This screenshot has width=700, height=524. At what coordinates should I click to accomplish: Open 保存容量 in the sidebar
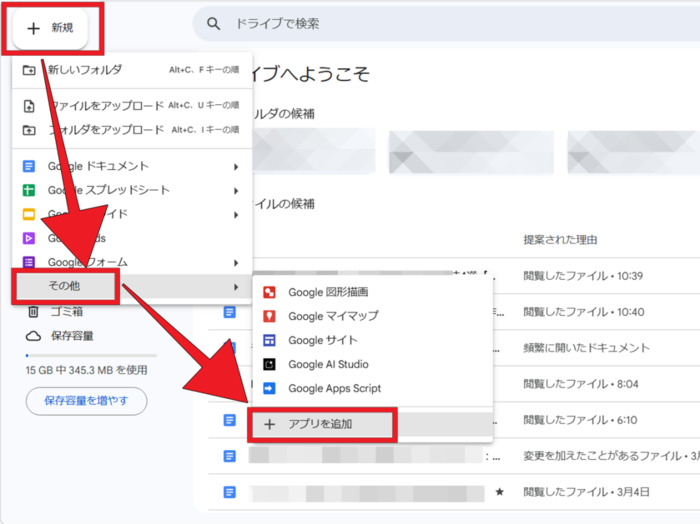[72, 336]
